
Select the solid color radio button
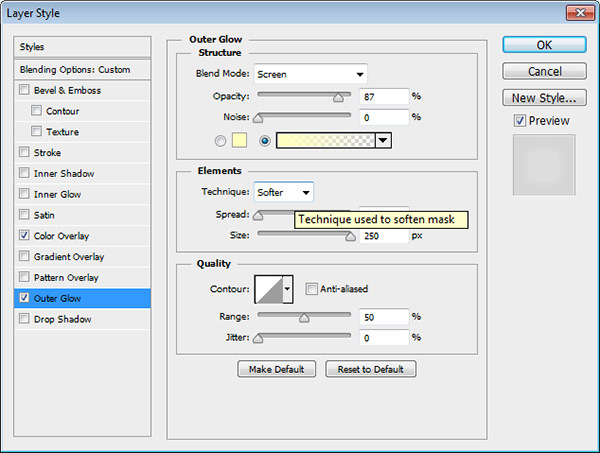pos(220,141)
